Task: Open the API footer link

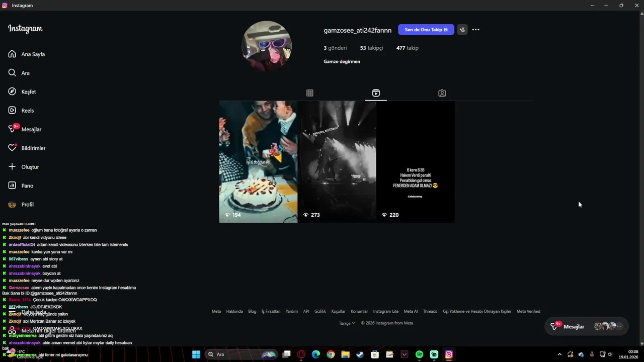Action: point(306,311)
